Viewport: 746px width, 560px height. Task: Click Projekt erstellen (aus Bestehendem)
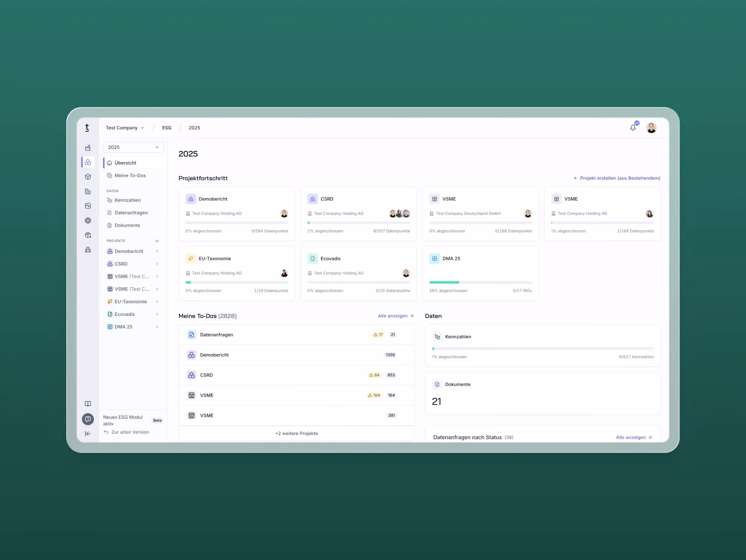pos(616,178)
